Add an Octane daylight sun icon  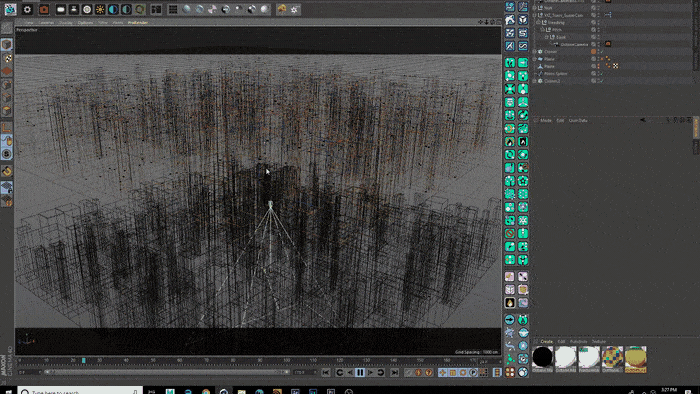[100, 9]
